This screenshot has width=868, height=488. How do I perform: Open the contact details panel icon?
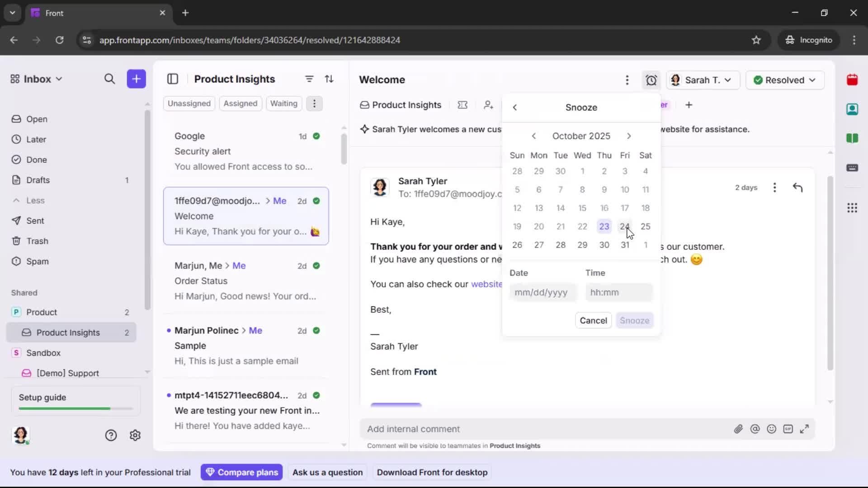pos(853,109)
